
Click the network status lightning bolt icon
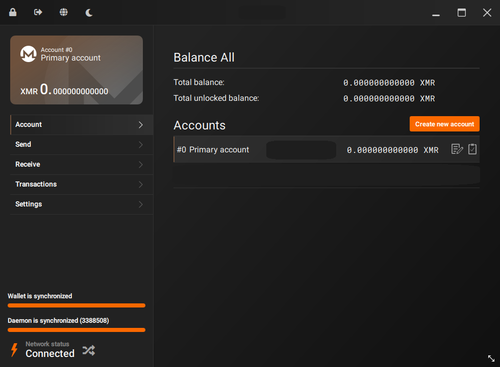click(x=14, y=350)
